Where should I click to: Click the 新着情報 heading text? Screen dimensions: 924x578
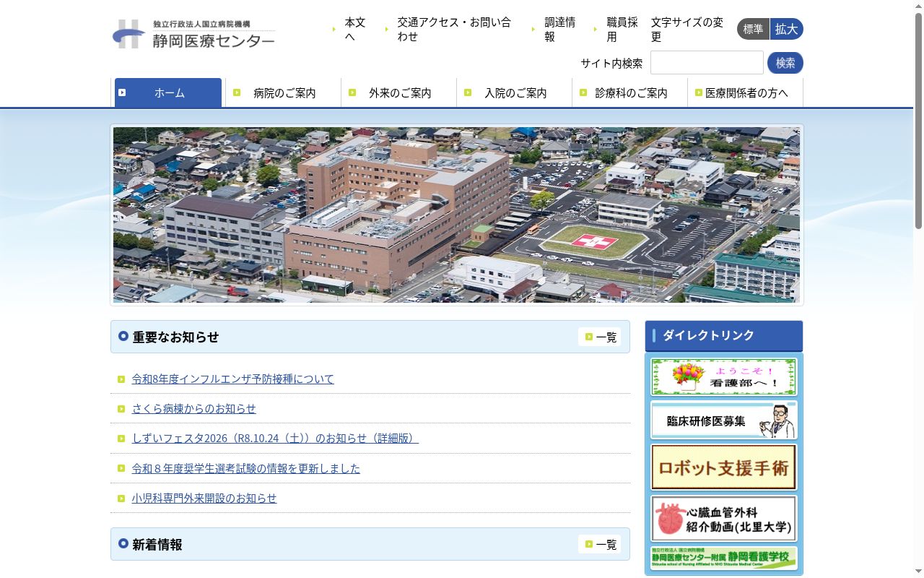[157, 544]
